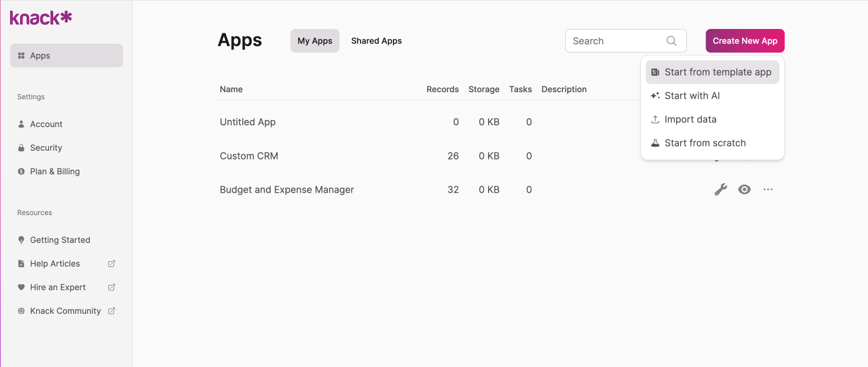Preview Budget and Expense Manager via eye icon
Viewport: 868px width, 367px height.
tap(745, 190)
